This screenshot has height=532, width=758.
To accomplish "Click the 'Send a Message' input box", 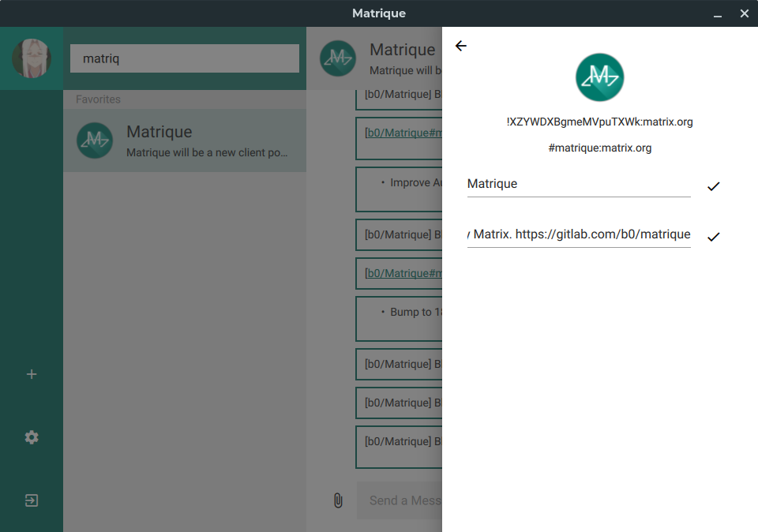I will [x=399, y=500].
